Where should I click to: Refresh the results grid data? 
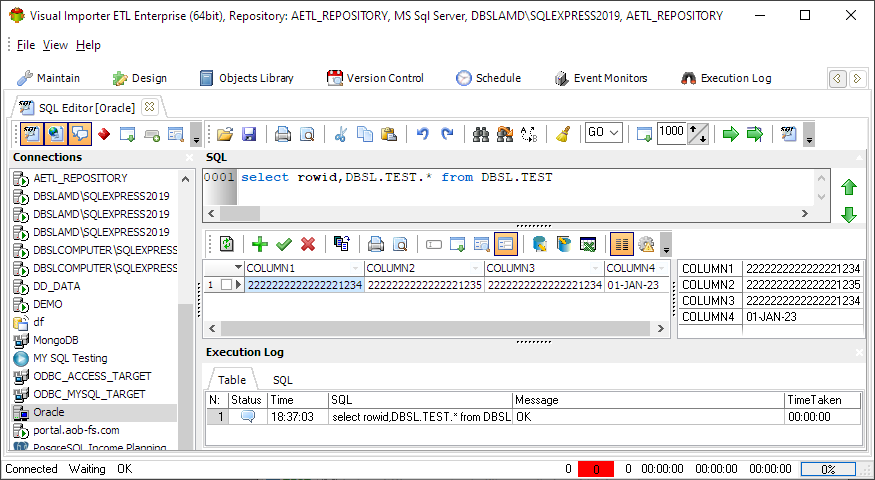pos(227,244)
